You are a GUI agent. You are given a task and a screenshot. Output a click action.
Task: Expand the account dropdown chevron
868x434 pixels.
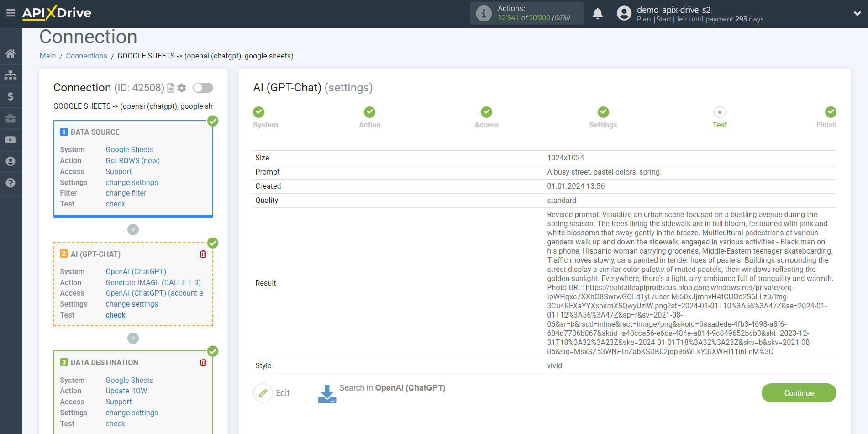857,13
